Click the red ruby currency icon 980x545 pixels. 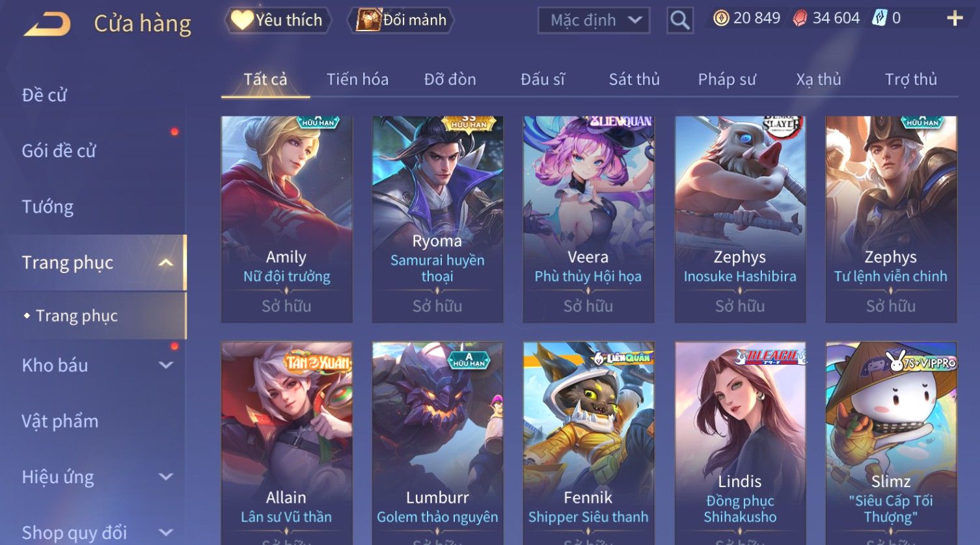click(x=800, y=18)
